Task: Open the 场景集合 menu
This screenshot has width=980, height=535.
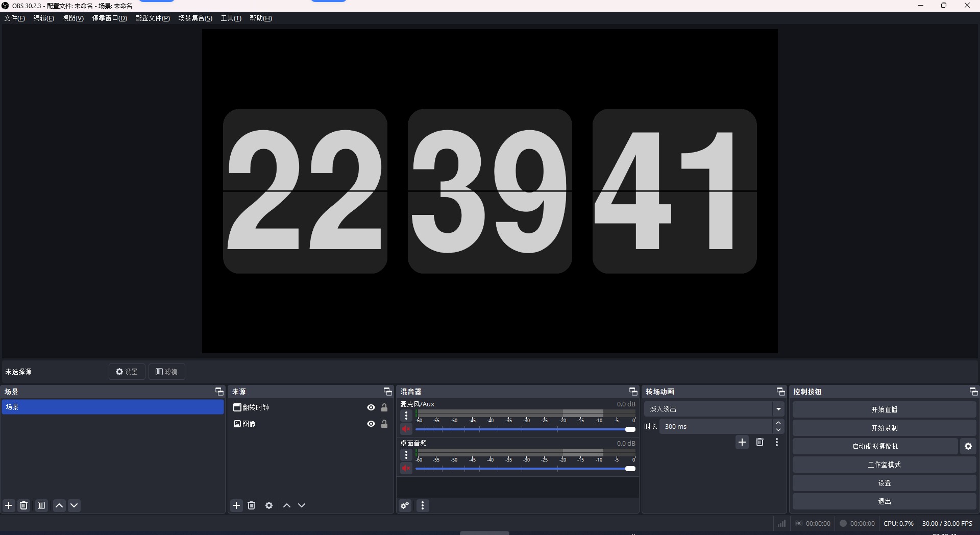Action: point(195,18)
